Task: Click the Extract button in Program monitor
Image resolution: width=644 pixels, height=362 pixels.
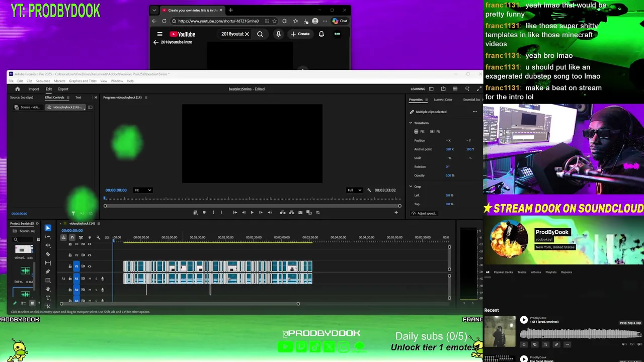Action: pos(291,212)
